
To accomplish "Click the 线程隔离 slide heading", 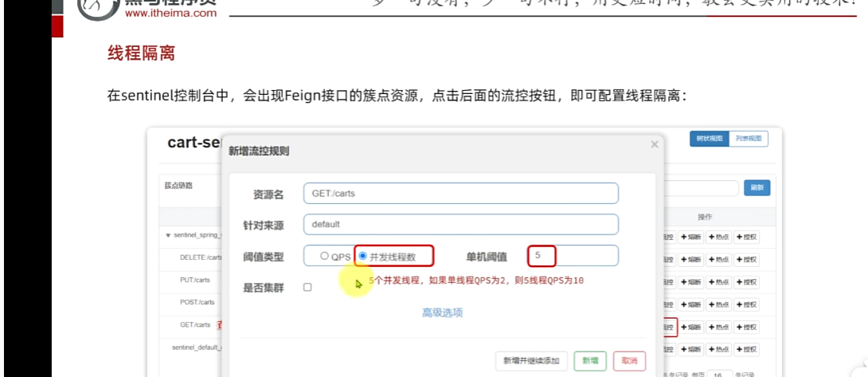I will 141,53.
